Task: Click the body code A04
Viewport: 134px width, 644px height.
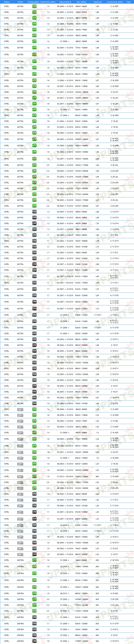Action: coord(97,476)
